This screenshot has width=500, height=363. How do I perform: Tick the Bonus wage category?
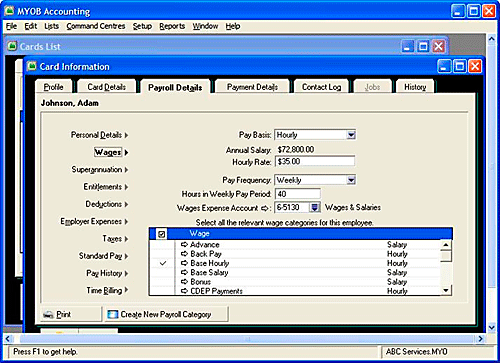click(163, 282)
